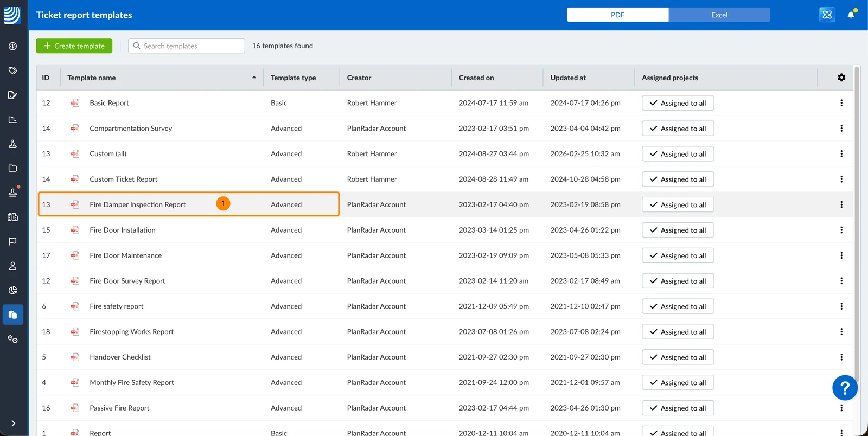
Task: Sort by the Created on column header
Action: pos(476,78)
